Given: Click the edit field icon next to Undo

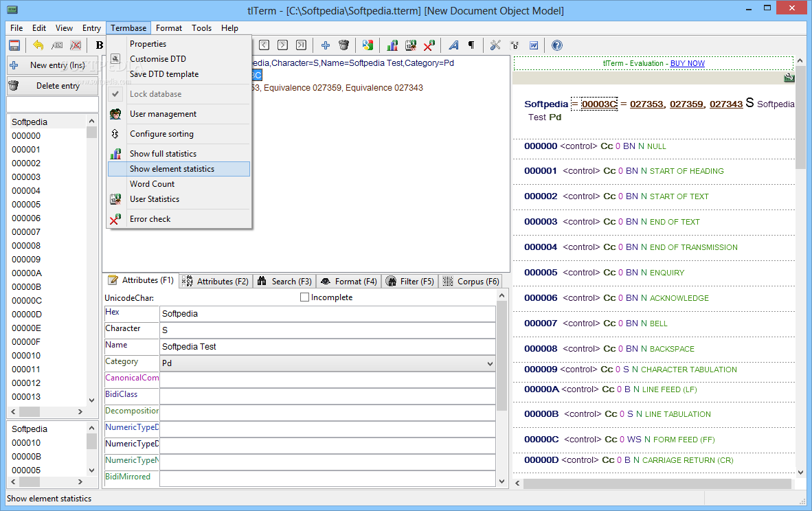Looking at the screenshot, I should pos(57,45).
